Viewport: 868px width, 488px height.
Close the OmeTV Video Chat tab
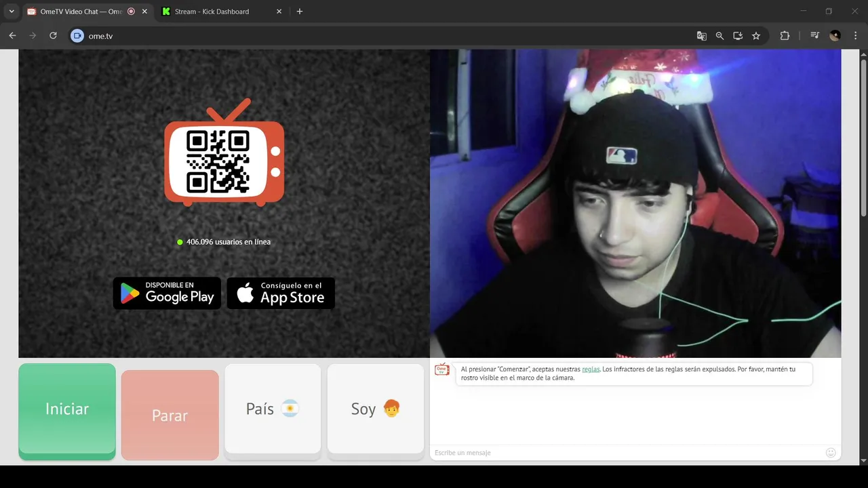[144, 12]
